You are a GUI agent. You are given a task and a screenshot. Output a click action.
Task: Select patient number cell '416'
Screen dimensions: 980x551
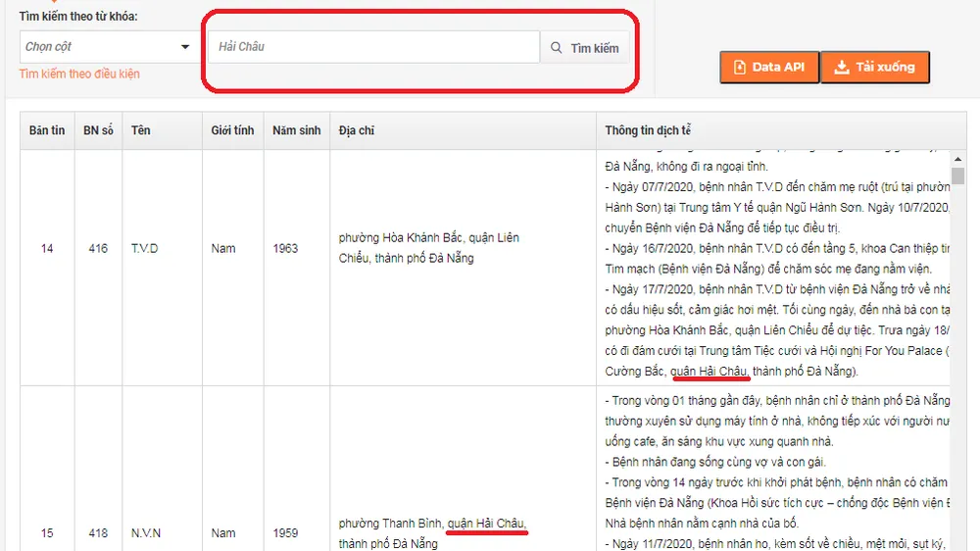tap(98, 248)
